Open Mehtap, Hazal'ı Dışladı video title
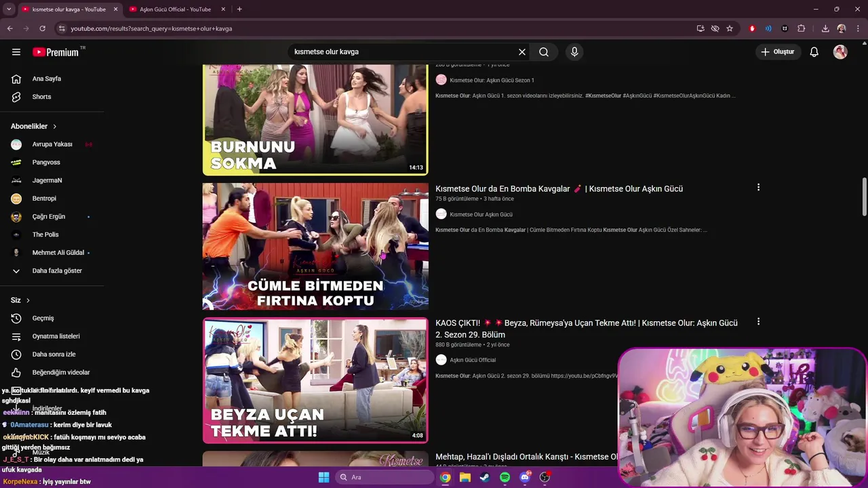 pos(526,457)
